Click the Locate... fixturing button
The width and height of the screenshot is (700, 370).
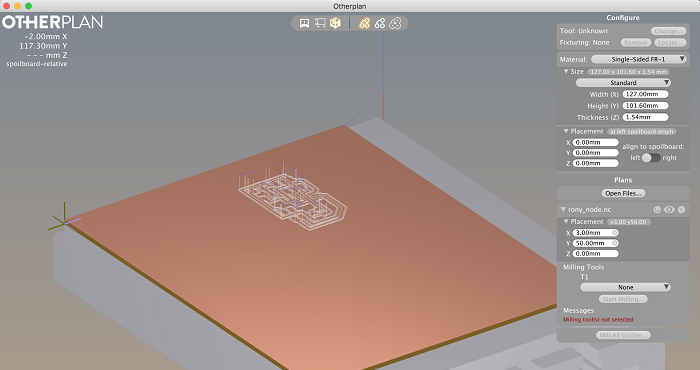tap(670, 42)
